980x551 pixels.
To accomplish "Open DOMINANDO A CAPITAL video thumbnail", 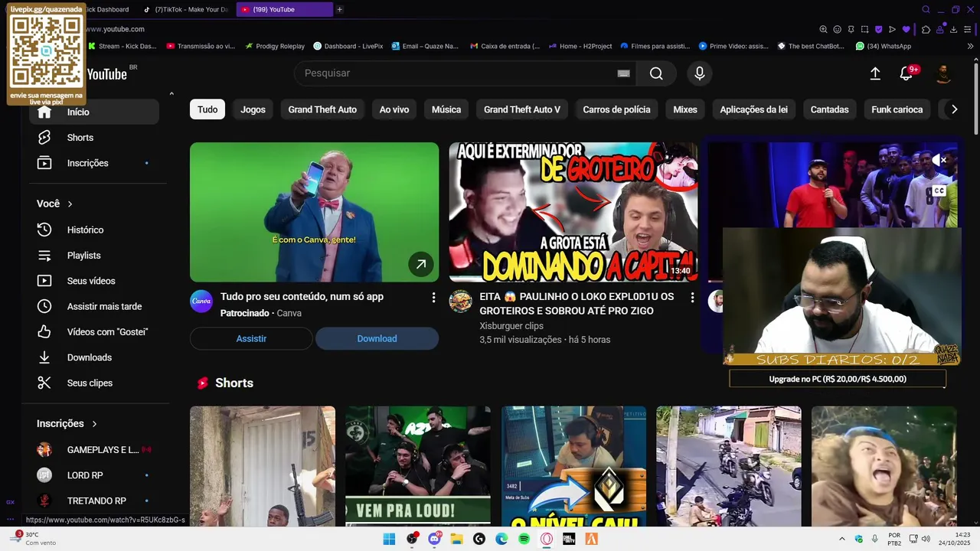I will (x=573, y=212).
